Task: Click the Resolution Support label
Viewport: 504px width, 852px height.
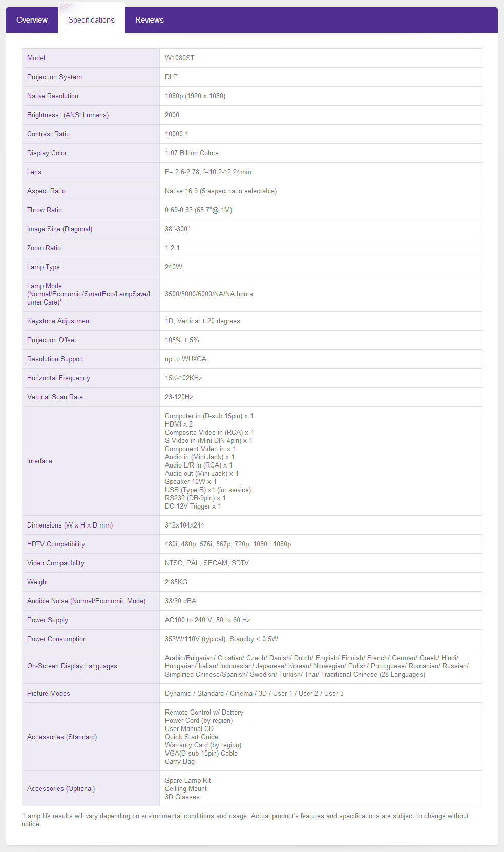Action: click(x=55, y=359)
